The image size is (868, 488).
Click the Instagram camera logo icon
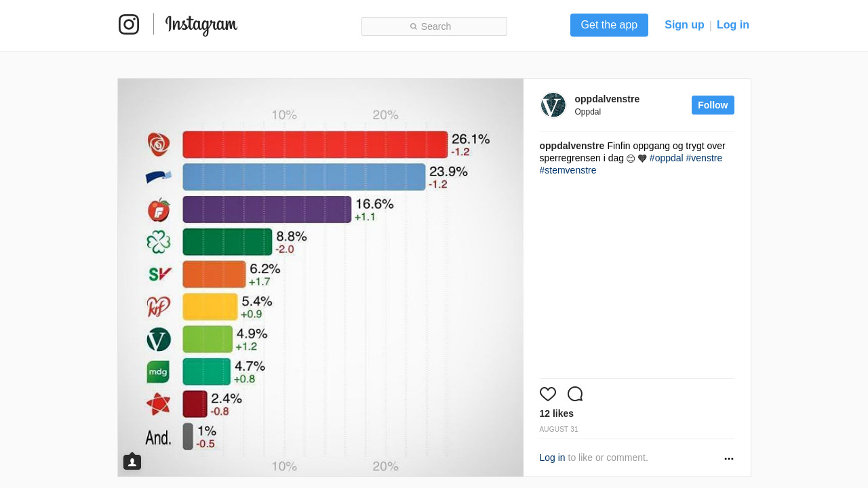coord(129,24)
